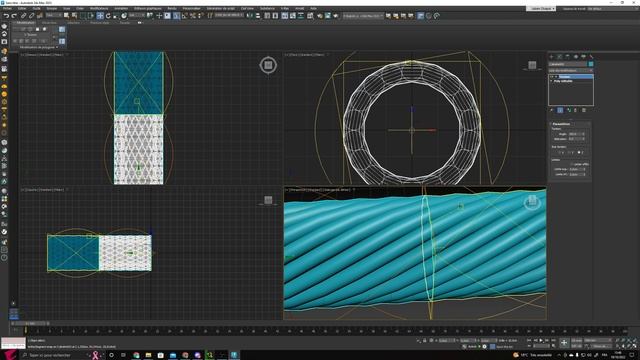Switch to the Utilities command panel tab
Viewport: 640px width, 360px height.
[591, 57]
